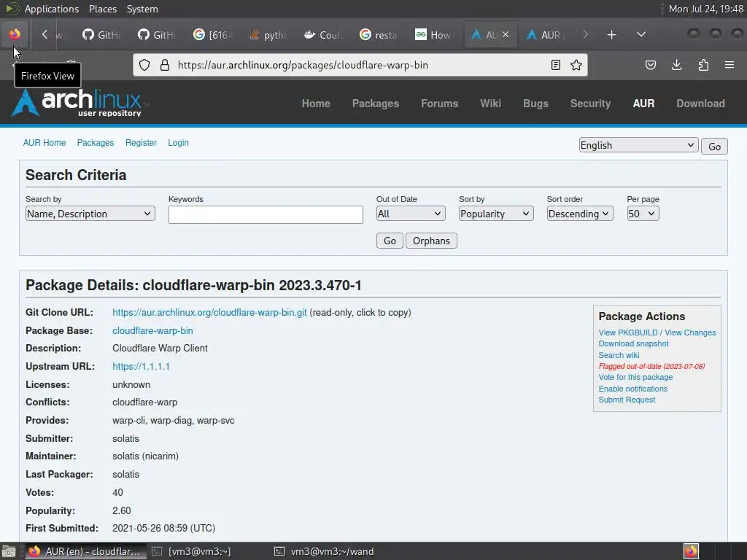Switch to the Google 'resta' tab
This screenshot has width=747, height=560.
pos(379,35)
